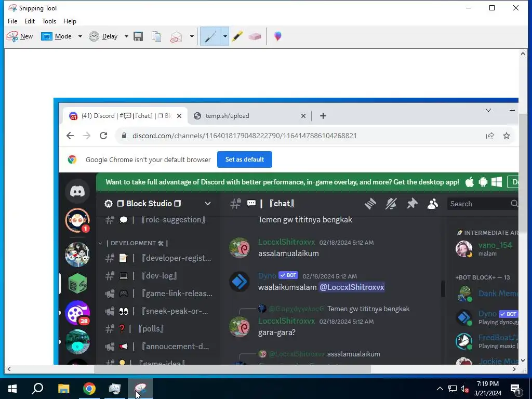
Task: Click the Delay clock button
Action: click(103, 36)
